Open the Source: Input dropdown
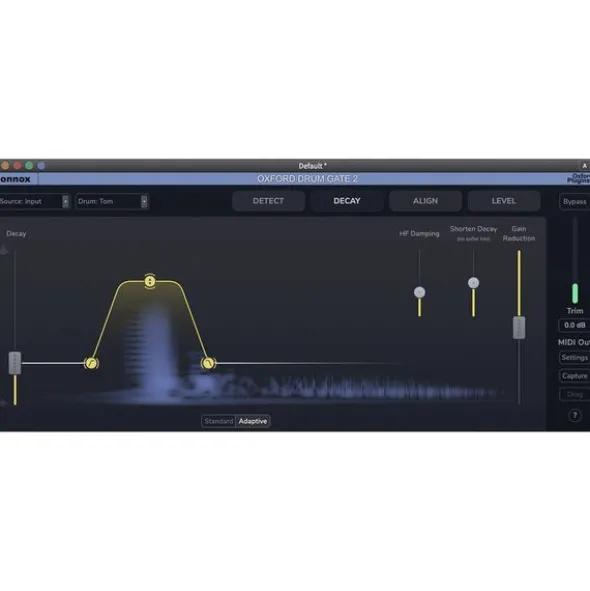The height and width of the screenshot is (591, 590). pos(34,201)
